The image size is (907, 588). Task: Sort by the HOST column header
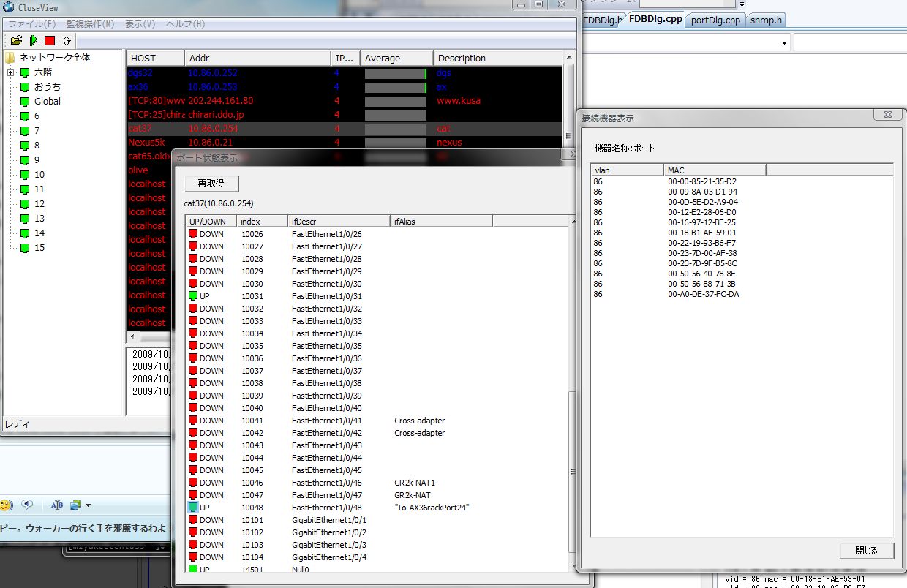(155, 58)
